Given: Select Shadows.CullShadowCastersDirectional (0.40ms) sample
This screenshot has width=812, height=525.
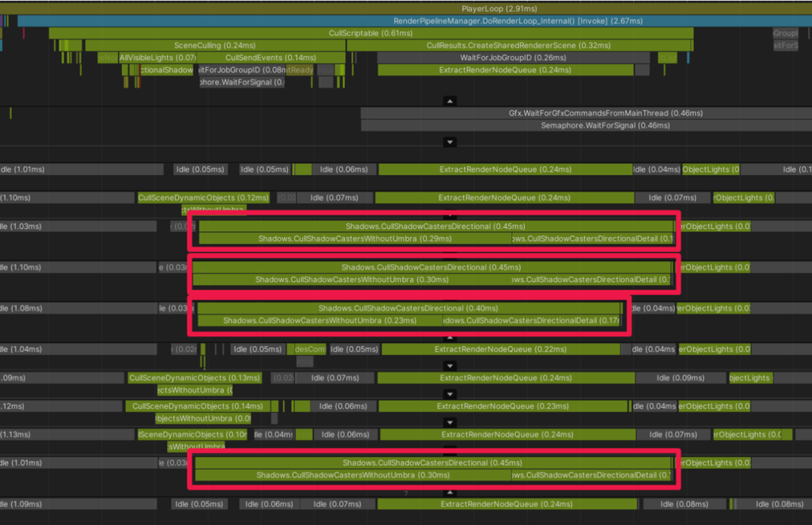Looking at the screenshot, I should tap(408, 308).
